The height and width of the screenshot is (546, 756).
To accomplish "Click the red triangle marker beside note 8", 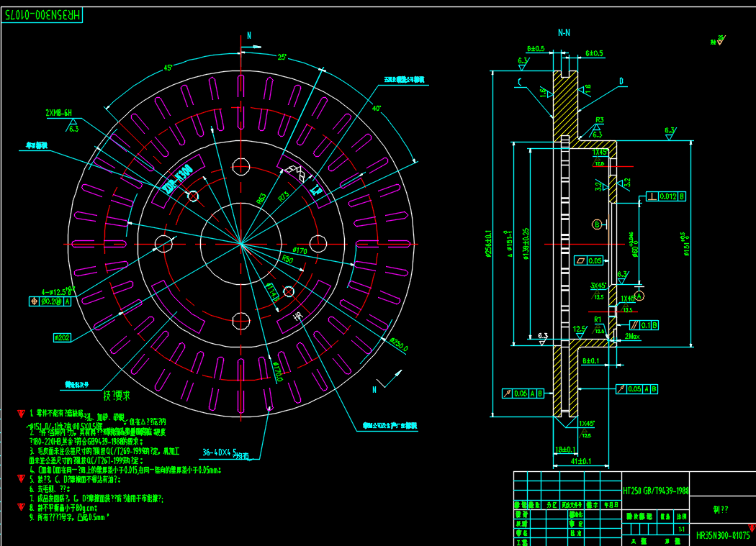I will (21, 507).
